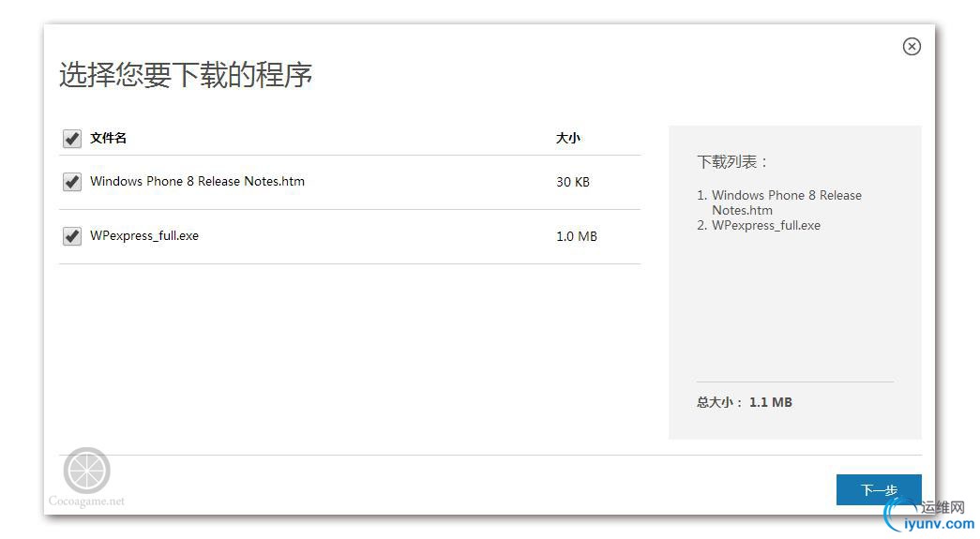Click the 总大小 1.1 MB total
The width and height of the screenshot is (980, 539).
coord(745,402)
